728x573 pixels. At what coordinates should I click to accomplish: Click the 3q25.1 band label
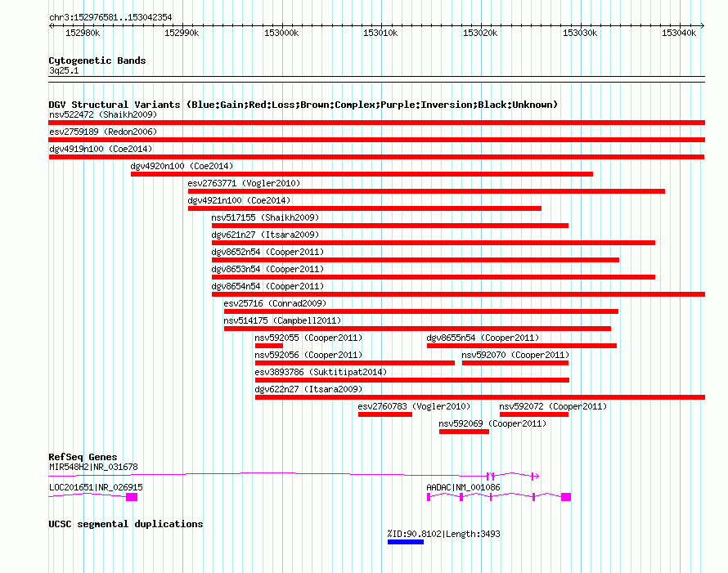[64, 70]
